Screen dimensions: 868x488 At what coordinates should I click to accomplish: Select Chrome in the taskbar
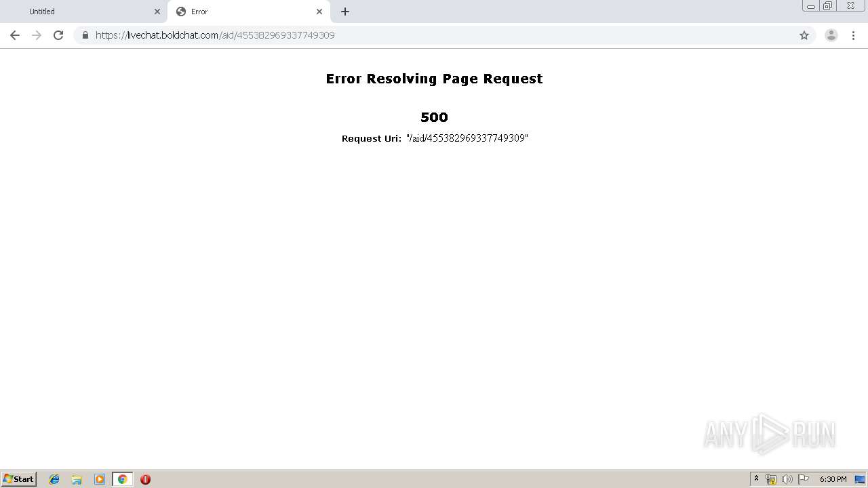tap(122, 479)
